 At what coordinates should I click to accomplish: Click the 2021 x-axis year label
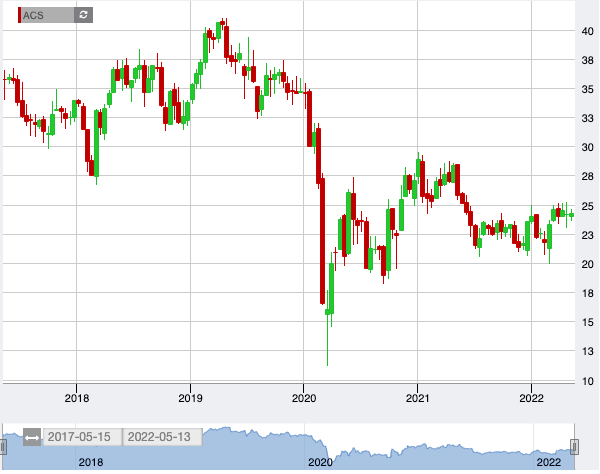[417, 398]
